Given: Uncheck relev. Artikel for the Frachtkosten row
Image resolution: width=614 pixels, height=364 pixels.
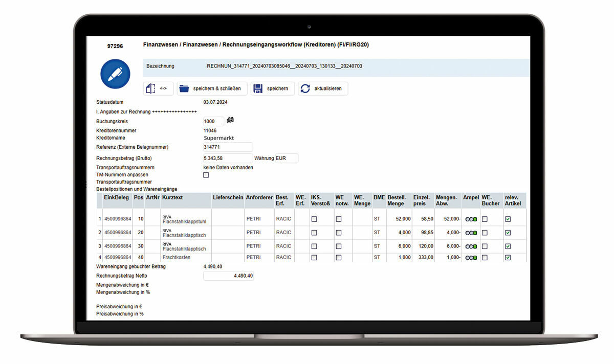Looking at the screenshot, I should point(508,258).
